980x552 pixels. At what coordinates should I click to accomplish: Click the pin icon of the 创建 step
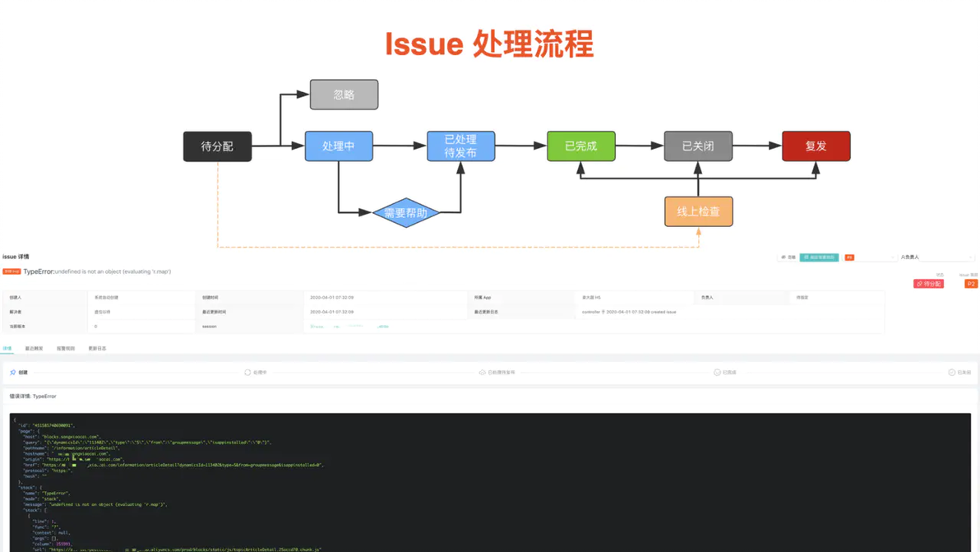13,373
